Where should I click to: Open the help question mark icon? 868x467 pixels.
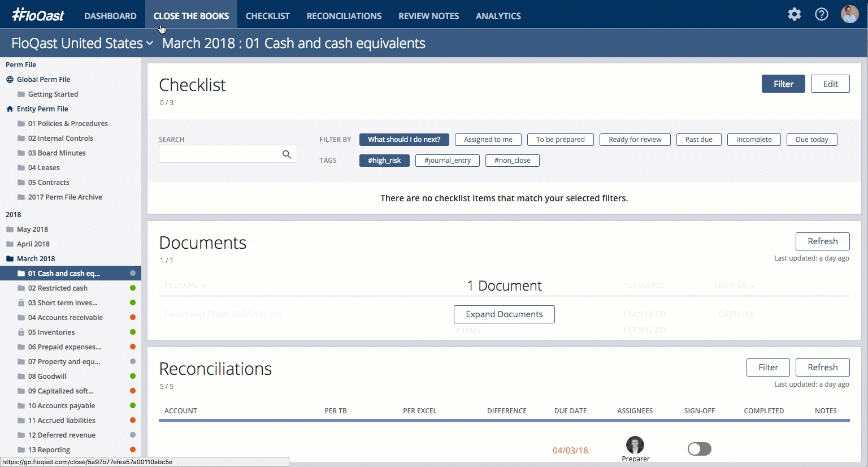tap(822, 14)
